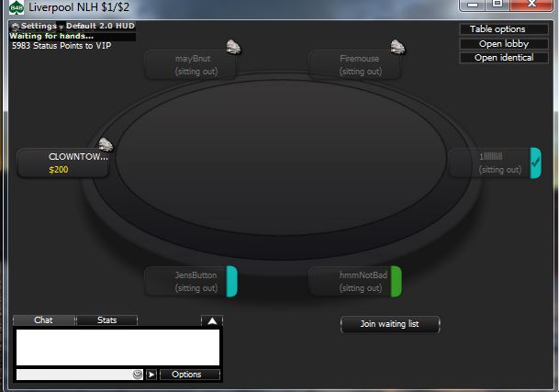Click the settings gear icon in HUD bar
This screenshot has width=559, height=392.
[16, 26]
